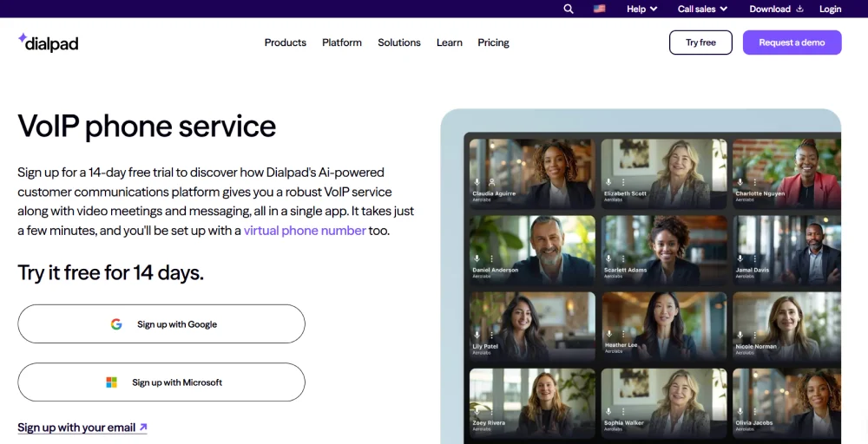The image size is (868, 444).
Task: Click Sign up with Microsoft
Action: pyautogui.click(x=161, y=382)
